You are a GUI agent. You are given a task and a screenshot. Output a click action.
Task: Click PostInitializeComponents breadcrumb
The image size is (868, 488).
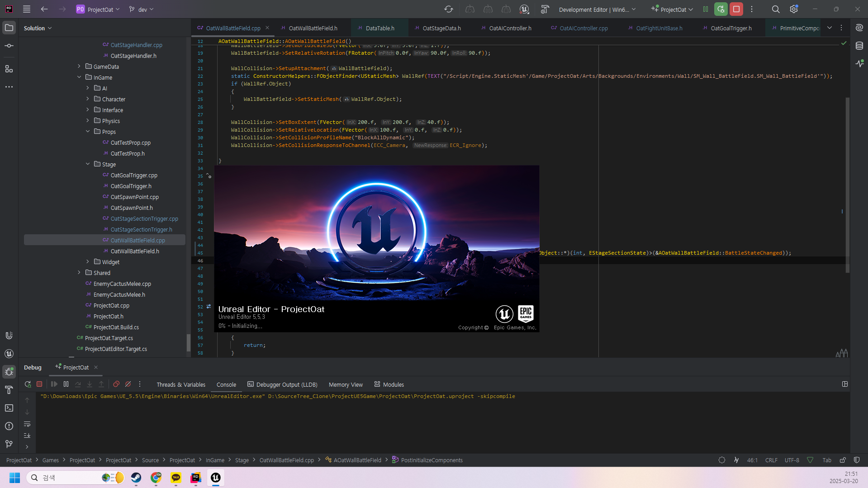click(x=427, y=460)
